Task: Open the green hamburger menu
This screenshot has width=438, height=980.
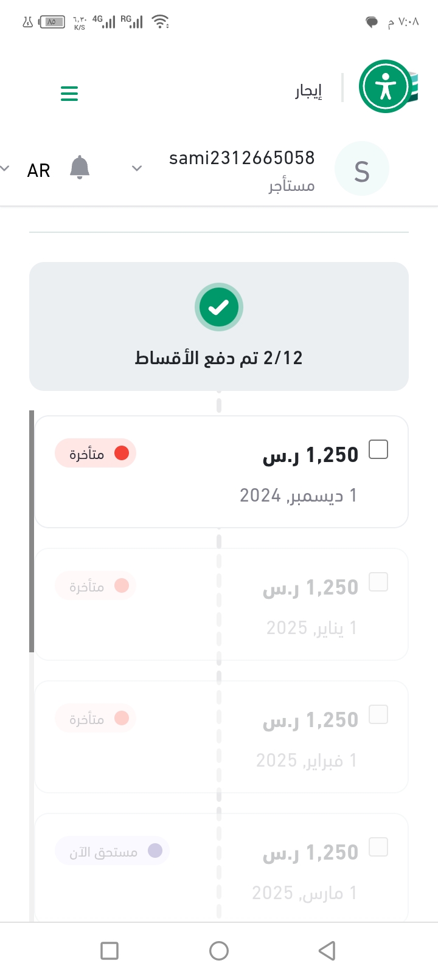Action: [x=69, y=93]
